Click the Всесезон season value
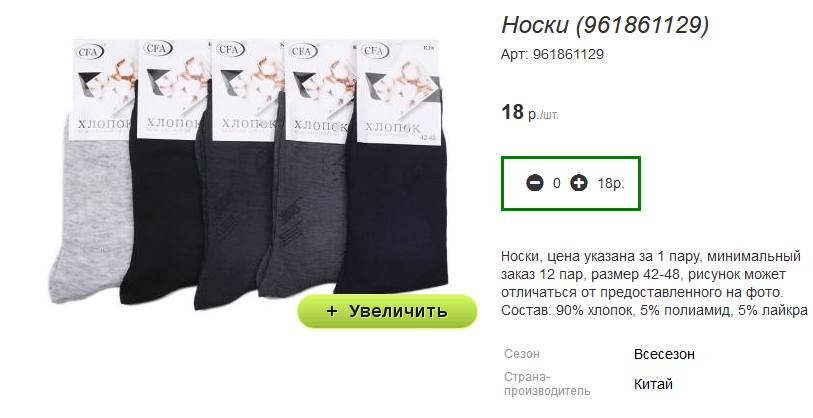Viewport: 813px width, 418px height. tap(664, 354)
